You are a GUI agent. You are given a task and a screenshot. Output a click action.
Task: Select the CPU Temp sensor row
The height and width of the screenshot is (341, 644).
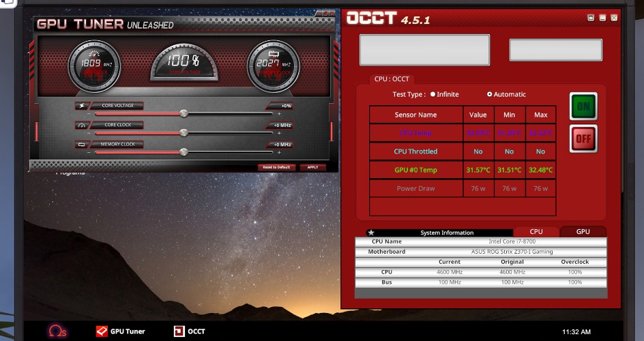[463, 133]
